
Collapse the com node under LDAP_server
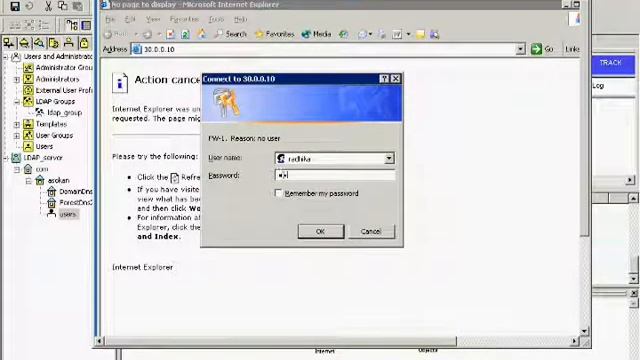pos(17,169)
